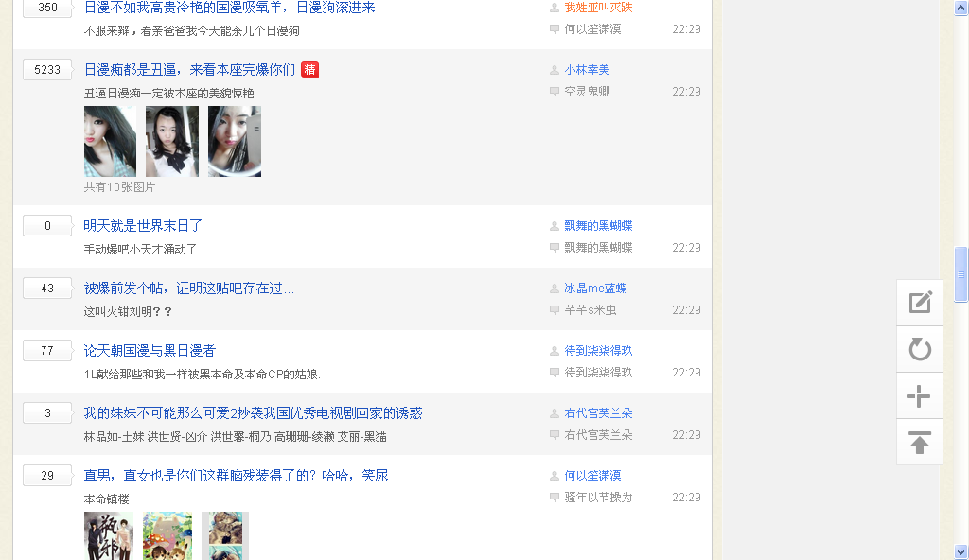
Task: Click reply bubble icon beside 芊芊s米虫
Action: (x=555, y=310)
